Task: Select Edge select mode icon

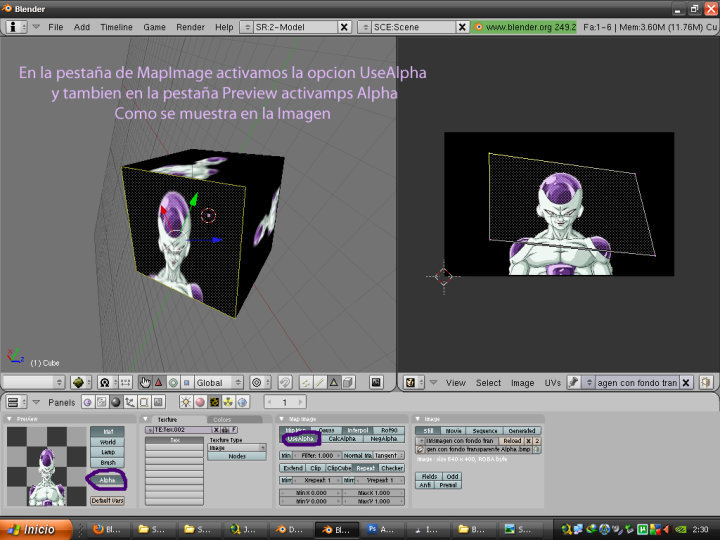Action: tap(320, 382)
